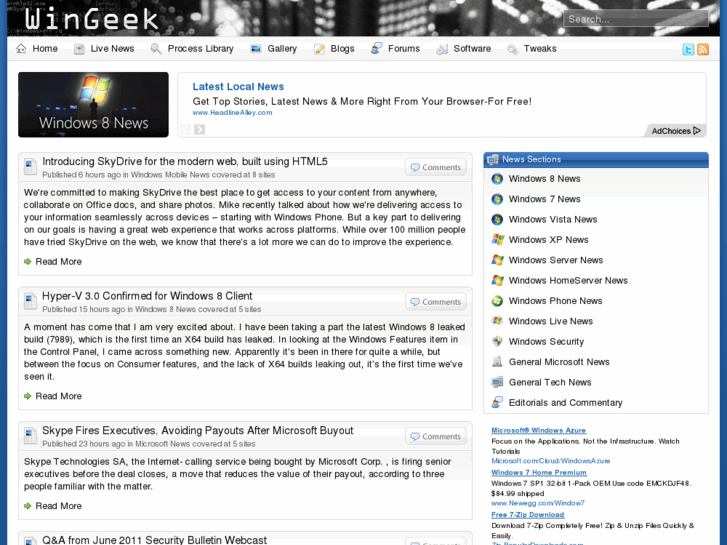Viewport: 727px width, 545px height.
Task: Click the Blogs pencil icon
Action: (319, 49)
